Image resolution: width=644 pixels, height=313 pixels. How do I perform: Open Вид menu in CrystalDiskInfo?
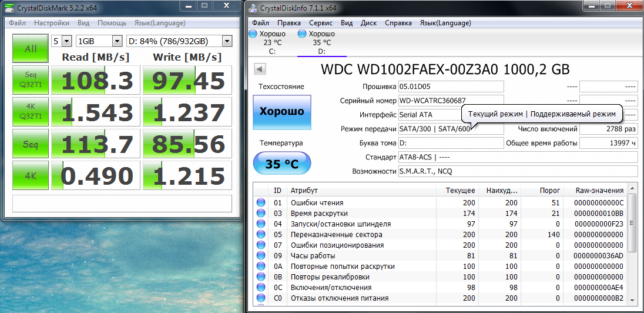347,23
